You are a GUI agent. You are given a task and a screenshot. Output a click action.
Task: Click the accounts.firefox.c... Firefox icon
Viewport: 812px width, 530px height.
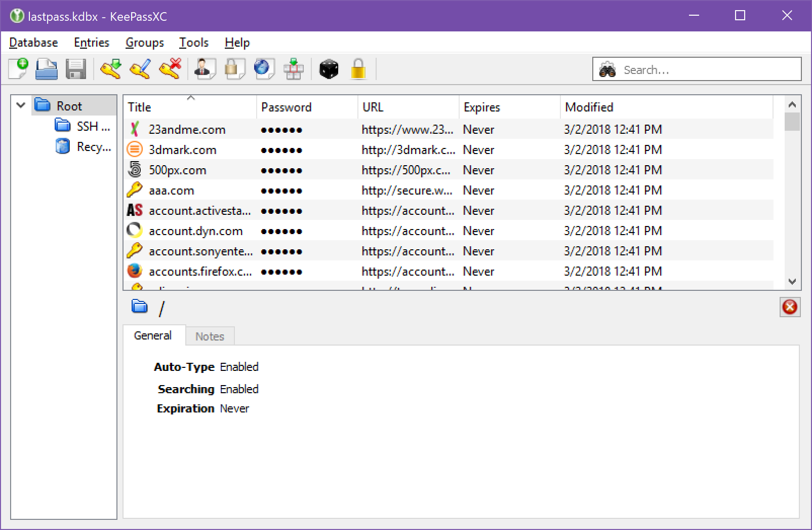tap(134, 271)
